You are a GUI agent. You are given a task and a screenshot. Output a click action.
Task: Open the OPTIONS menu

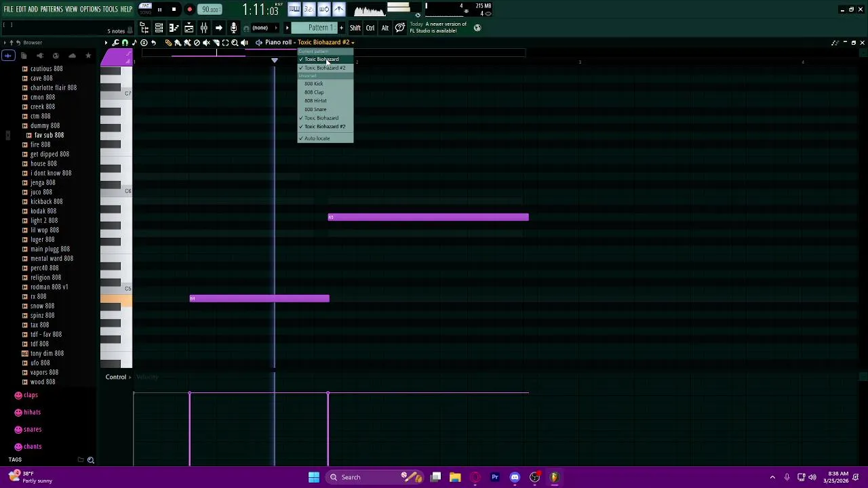90,9
